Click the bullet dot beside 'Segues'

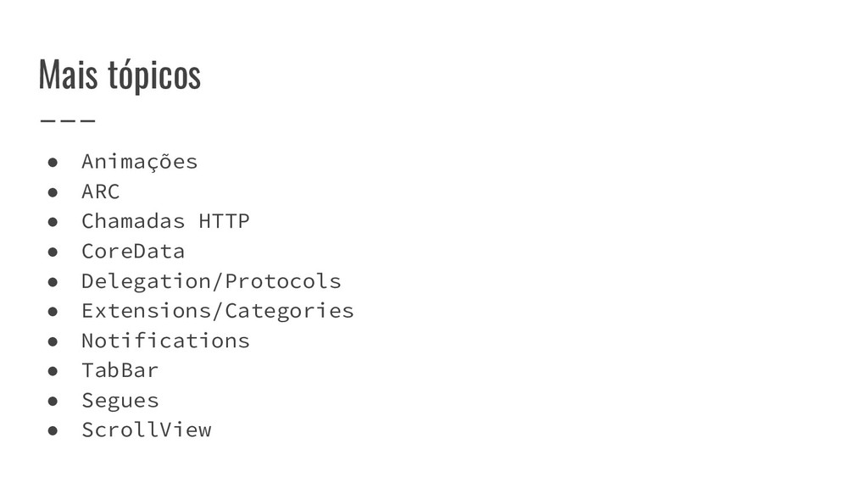[x=53, y=401]
